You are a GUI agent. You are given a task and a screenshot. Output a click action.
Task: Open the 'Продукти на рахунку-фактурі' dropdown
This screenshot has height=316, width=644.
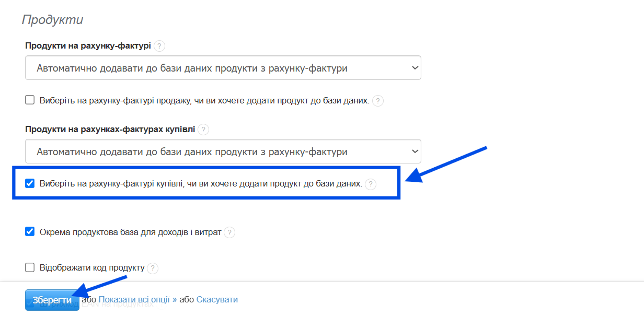click(x=223, y=68)
